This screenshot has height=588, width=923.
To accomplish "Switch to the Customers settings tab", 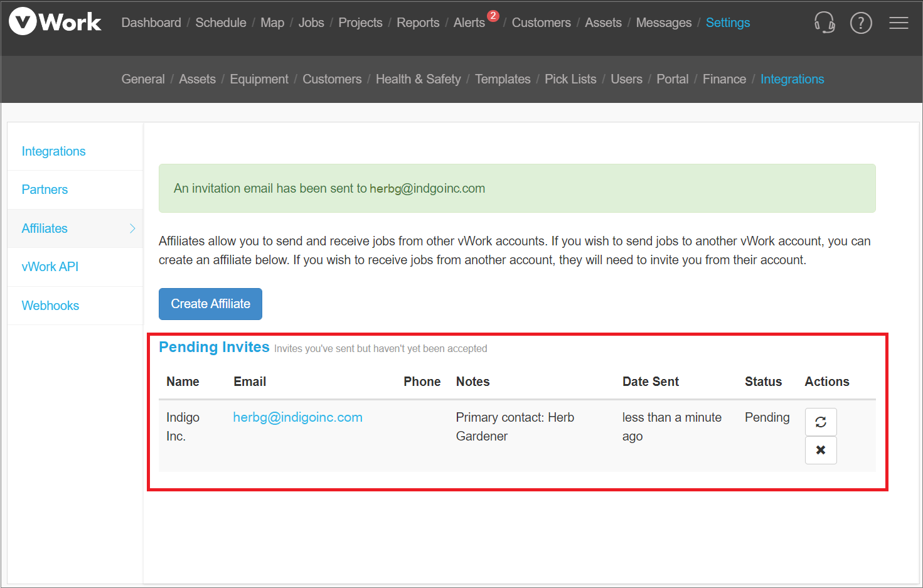I will pos(332,79).
